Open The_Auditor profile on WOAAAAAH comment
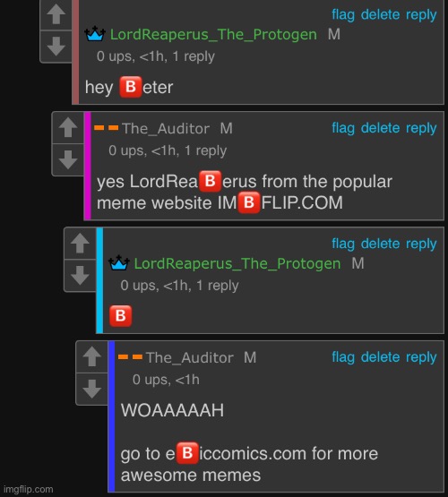The image size is (448, 497). pos(189,358)
